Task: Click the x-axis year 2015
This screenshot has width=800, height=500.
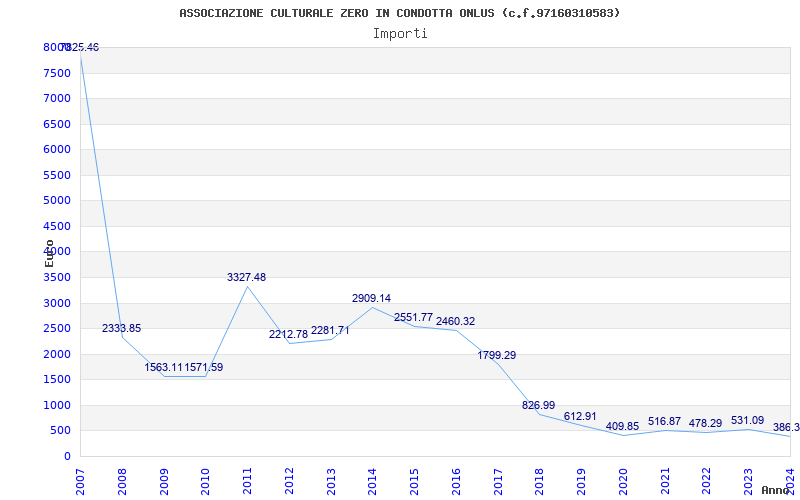Action: (x=414, y=482)
